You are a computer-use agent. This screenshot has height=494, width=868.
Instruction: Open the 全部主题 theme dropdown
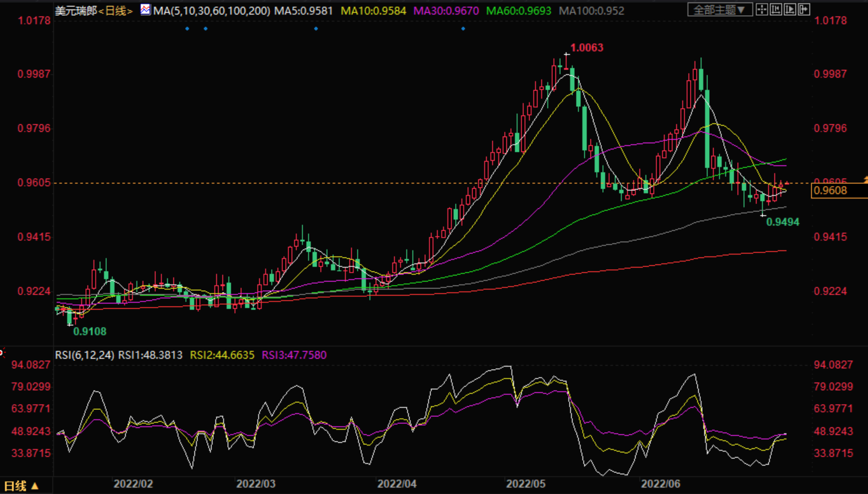pos(719,10)
